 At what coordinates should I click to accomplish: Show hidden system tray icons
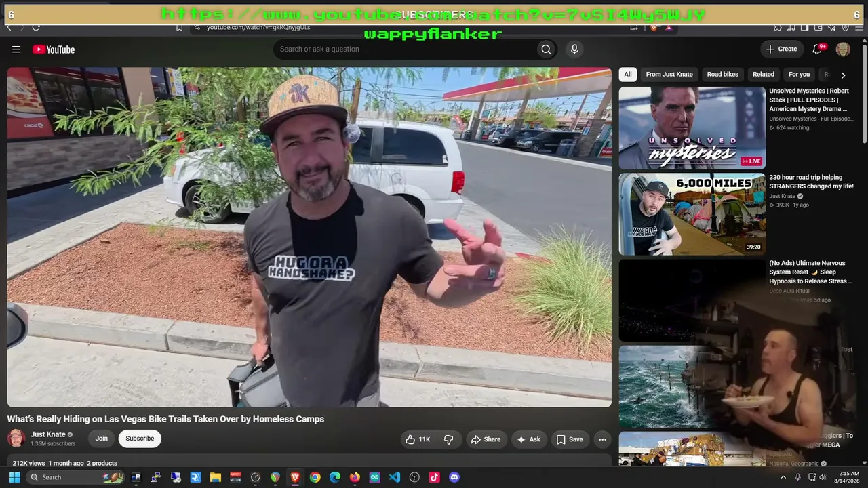783,477
